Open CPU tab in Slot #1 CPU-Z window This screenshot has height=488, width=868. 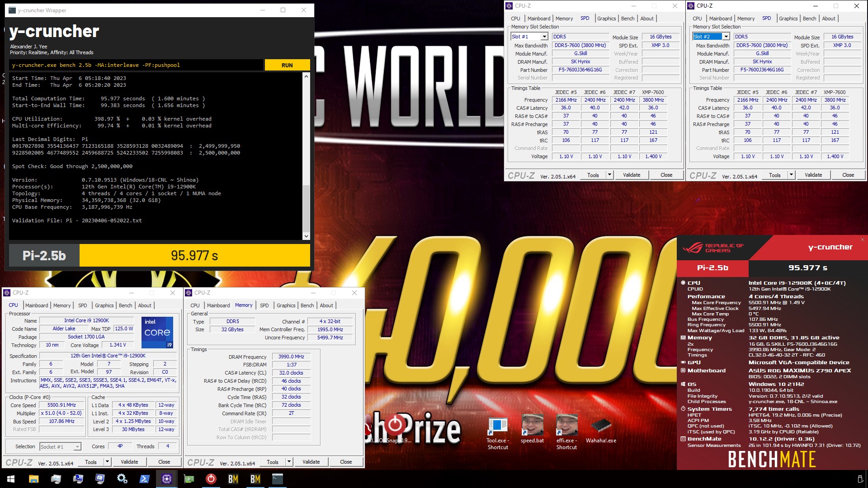point(515,19)
